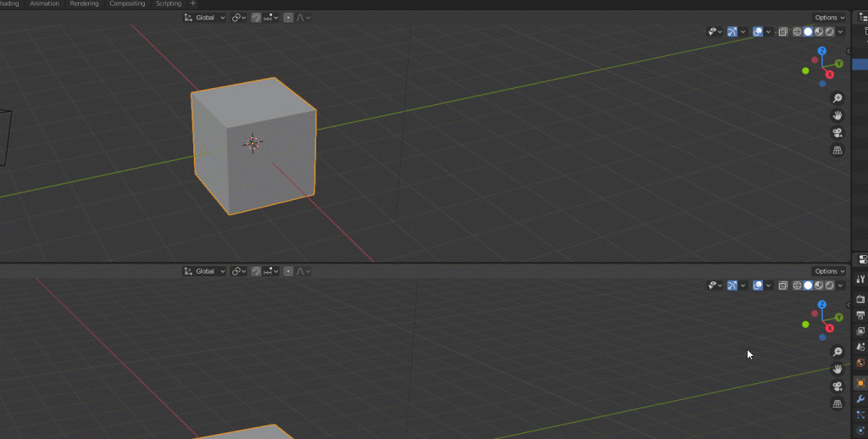
Task: Toggle camera view in the top viewport
Action: tap(837, 133)
